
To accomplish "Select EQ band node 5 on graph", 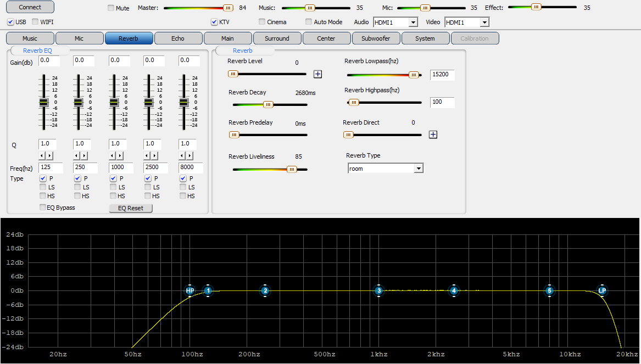I will pyautogui.click(x=549, y=290).
